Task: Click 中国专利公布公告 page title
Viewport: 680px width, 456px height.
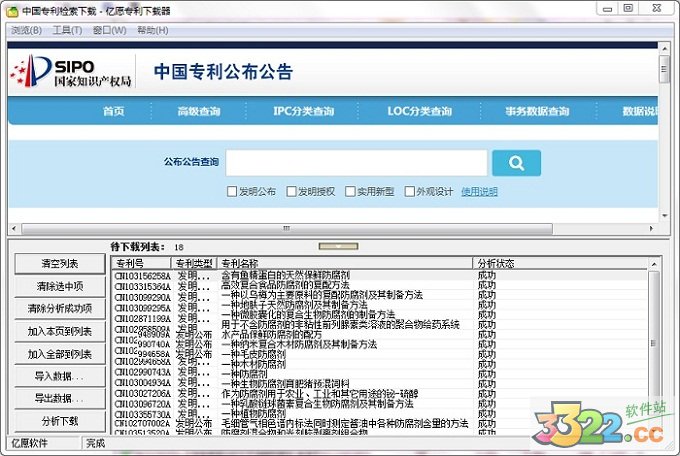Action: coord(223,72)
